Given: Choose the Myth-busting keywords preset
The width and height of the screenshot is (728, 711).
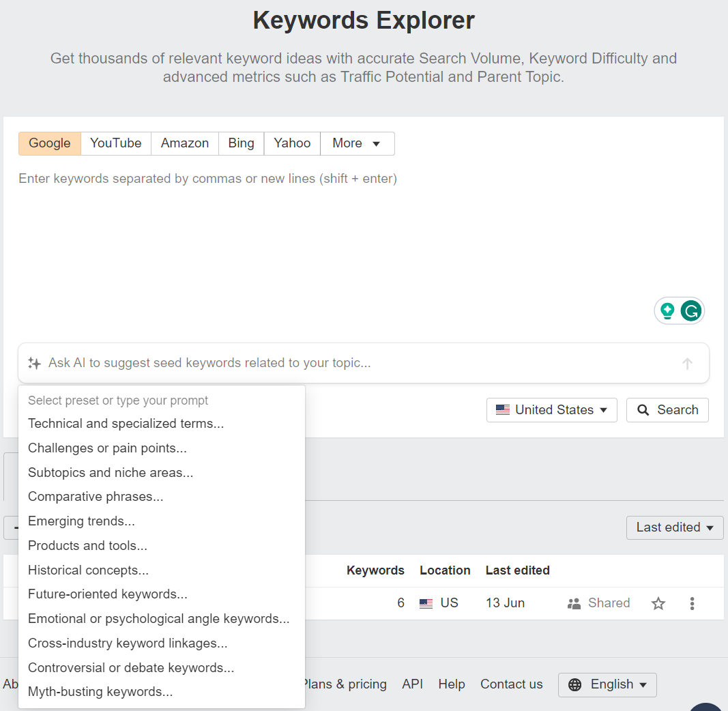Looking at the screenshot, I should (162, 692).
